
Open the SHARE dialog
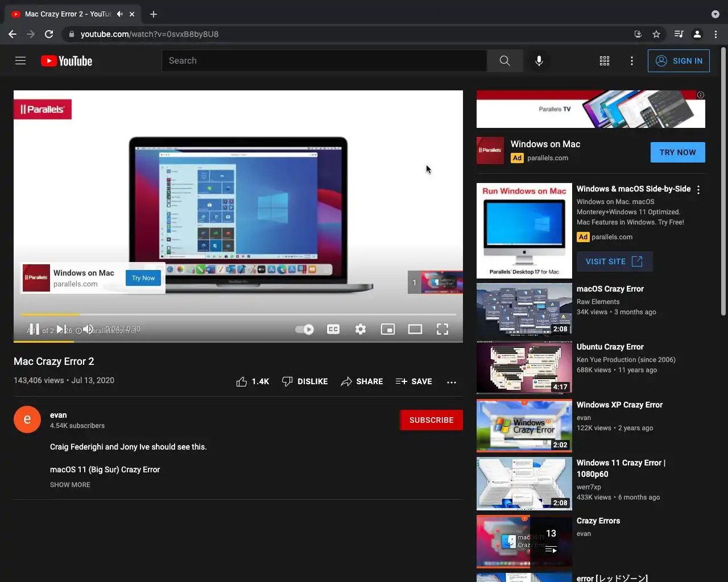coord(362,381)
